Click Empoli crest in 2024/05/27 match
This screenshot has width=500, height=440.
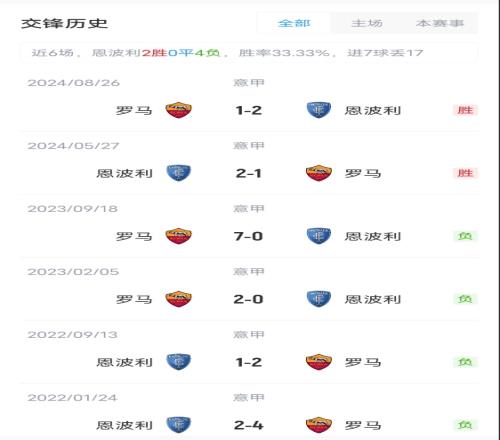[179, 173]
